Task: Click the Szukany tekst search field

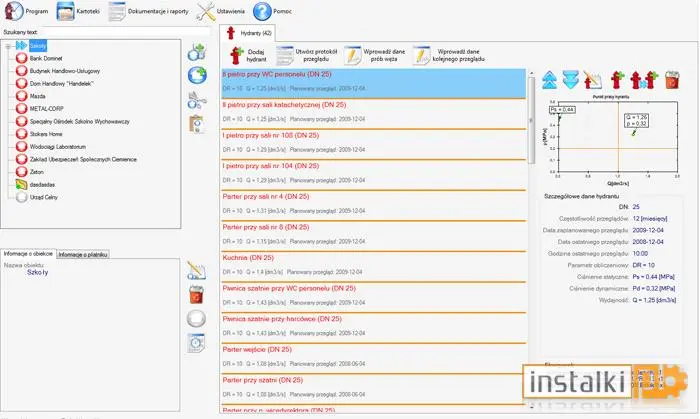Action: [x=126, y=32]
